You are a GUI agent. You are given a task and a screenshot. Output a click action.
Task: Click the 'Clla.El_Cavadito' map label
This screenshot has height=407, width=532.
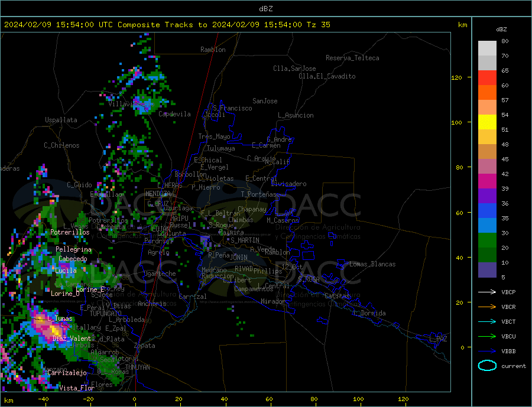tap(327, 76)
